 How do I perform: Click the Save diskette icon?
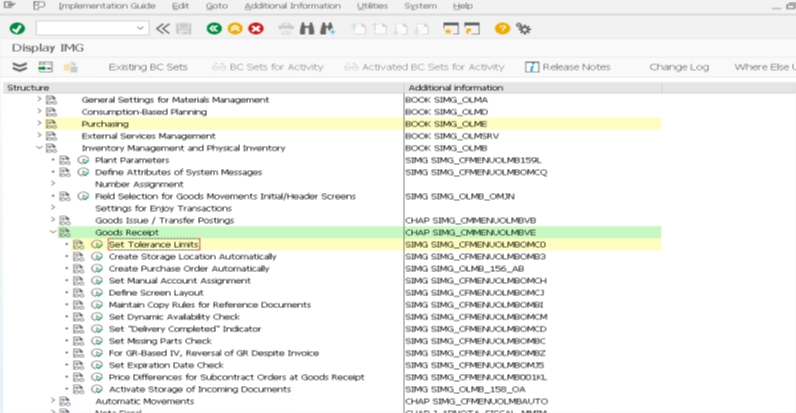click(184, 28)
